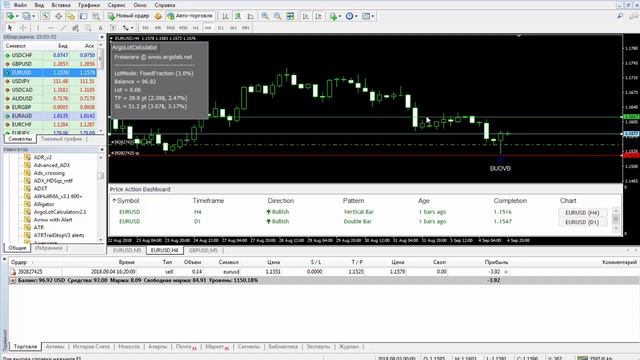Open the Profiles icon in toolbar
The width and height of the screenshot is (640, 360).
[28, 16]
